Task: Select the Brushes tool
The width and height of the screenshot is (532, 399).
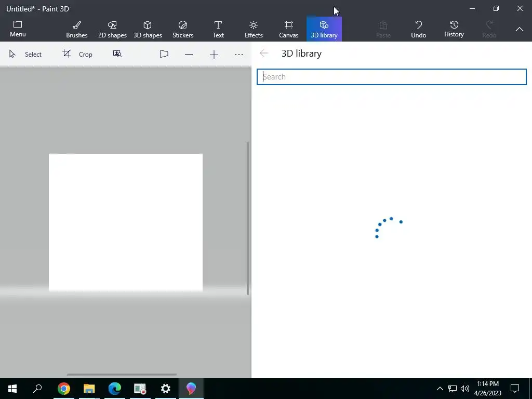Action: tap(77, 30)
